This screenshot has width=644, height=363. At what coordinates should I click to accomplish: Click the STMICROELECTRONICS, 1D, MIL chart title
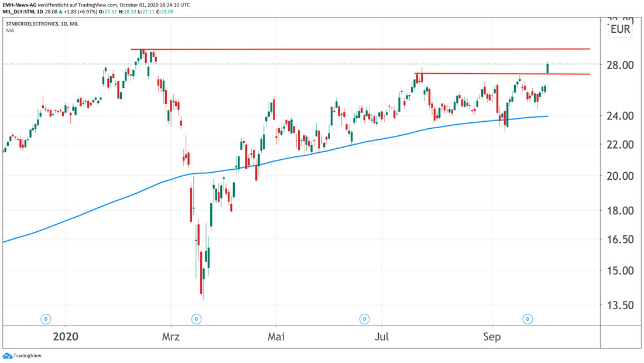(x=42, y=24)
